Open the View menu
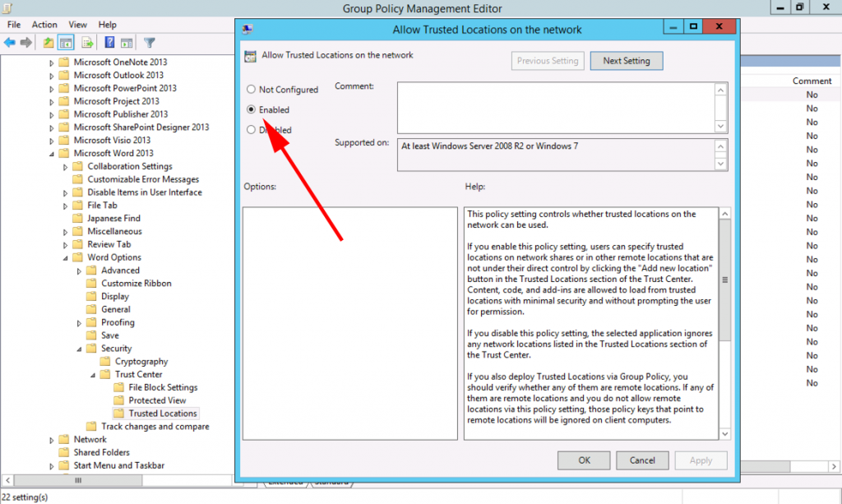Screen dimensions: 842x504 point(78,25)
